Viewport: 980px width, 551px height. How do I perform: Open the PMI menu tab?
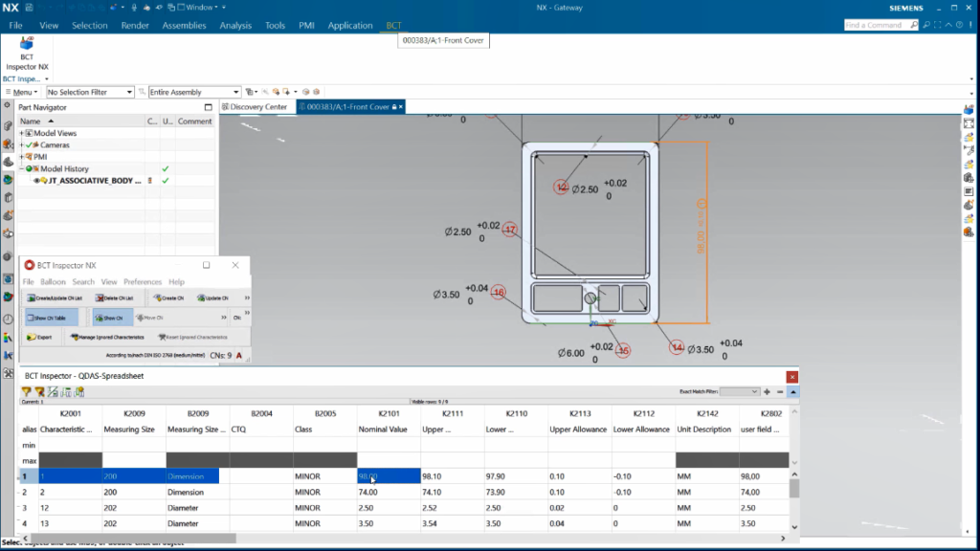point(306,25)
